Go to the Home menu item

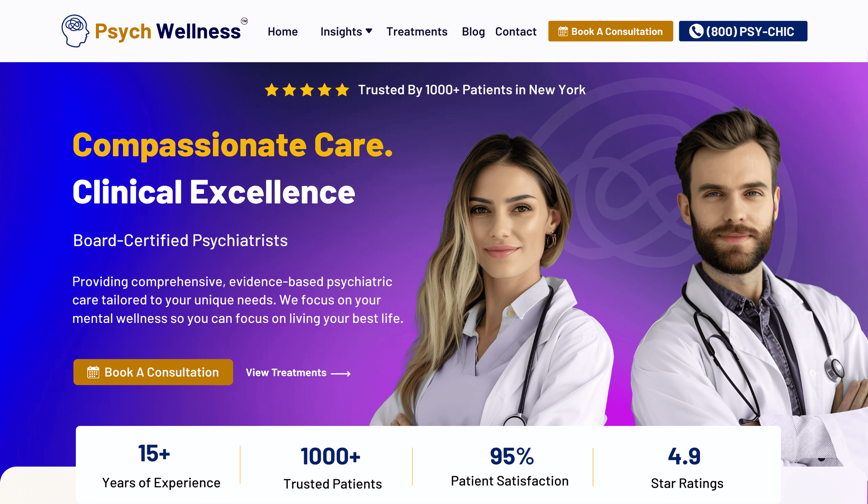[282, 31]
